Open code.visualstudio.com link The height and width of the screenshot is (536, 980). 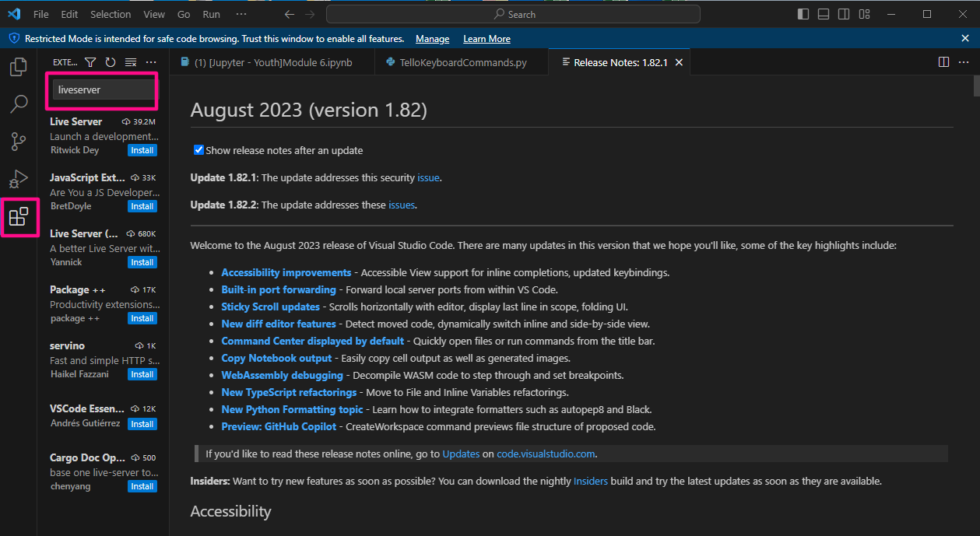coord(546,454)
